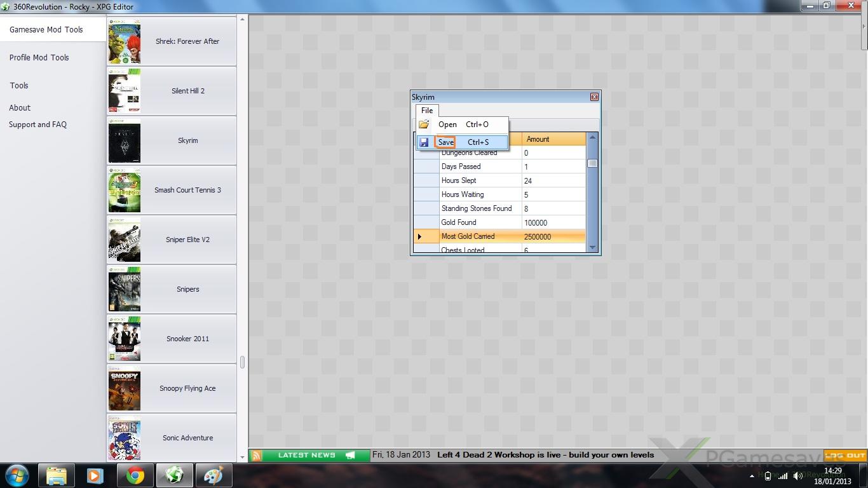Open Windows Media Player from taskbar

(x=95, y=475)
